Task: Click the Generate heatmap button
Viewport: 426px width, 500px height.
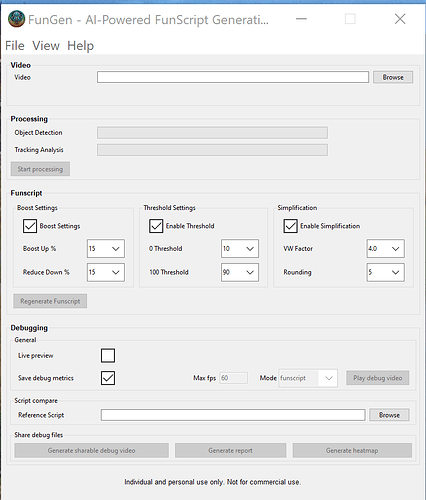Action: (352, 450)
